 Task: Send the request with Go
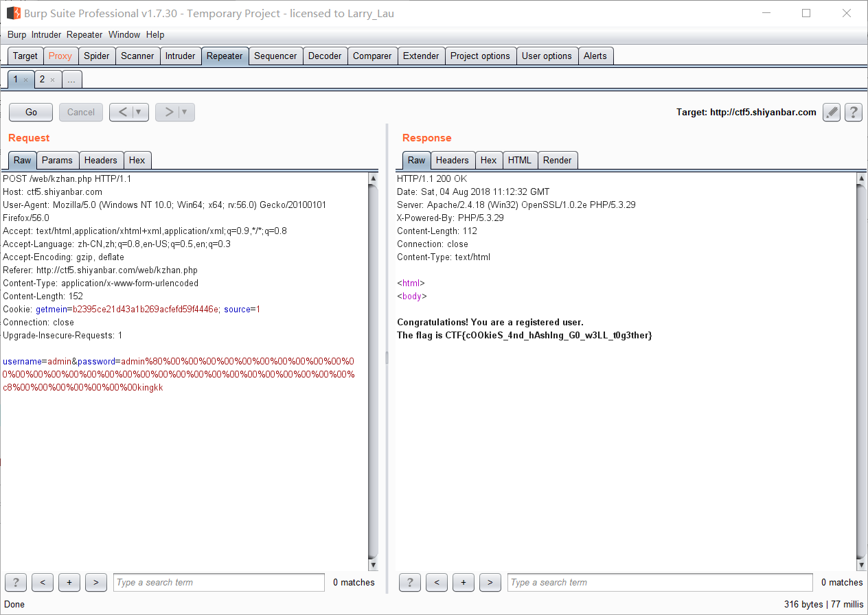[32, 113]
